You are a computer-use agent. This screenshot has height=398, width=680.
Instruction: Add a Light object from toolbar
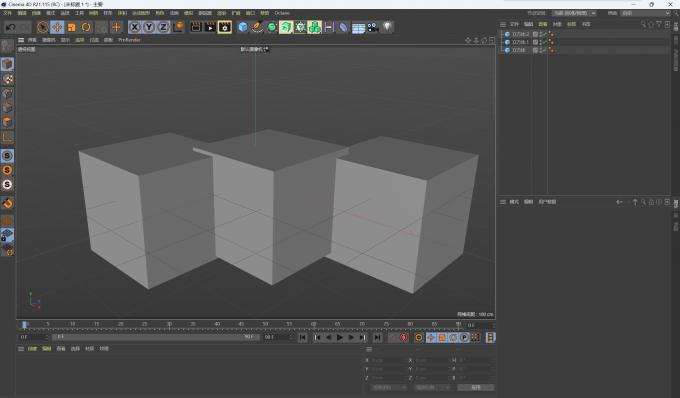coord(387,27)
